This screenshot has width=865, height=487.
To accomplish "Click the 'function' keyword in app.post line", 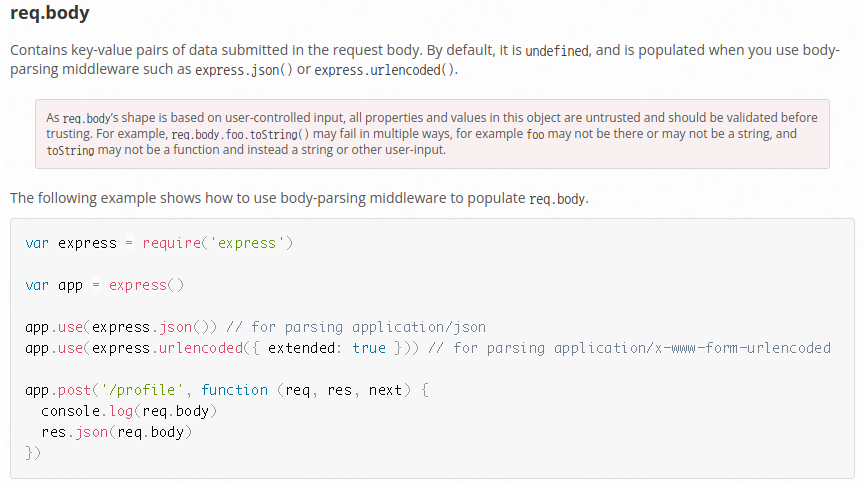I will [x=235, y=390].
